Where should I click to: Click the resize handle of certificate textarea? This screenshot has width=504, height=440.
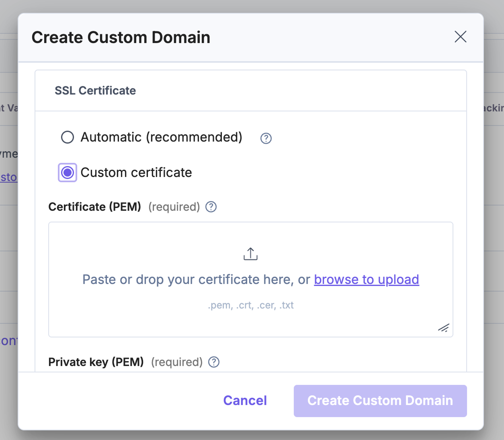click(x=444, y=328)
